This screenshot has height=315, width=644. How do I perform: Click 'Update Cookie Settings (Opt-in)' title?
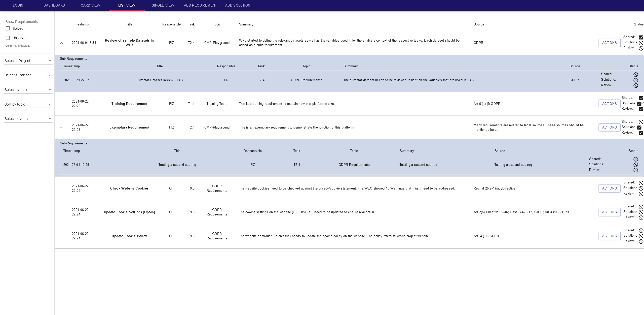(129, 212)
